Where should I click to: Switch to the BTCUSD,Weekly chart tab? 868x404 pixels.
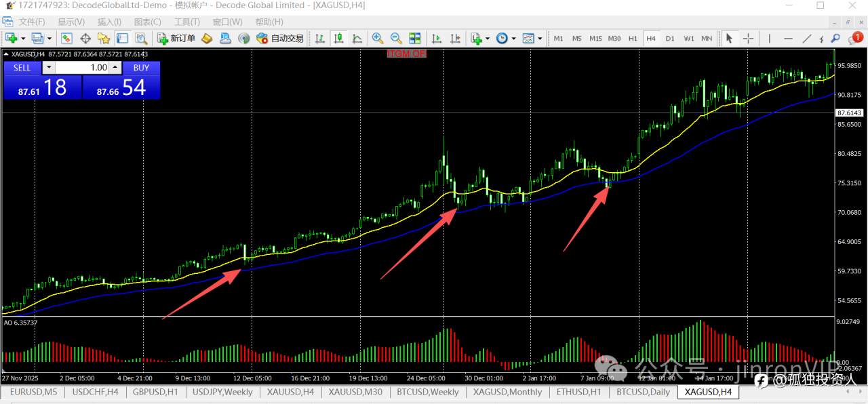[427, 392]
